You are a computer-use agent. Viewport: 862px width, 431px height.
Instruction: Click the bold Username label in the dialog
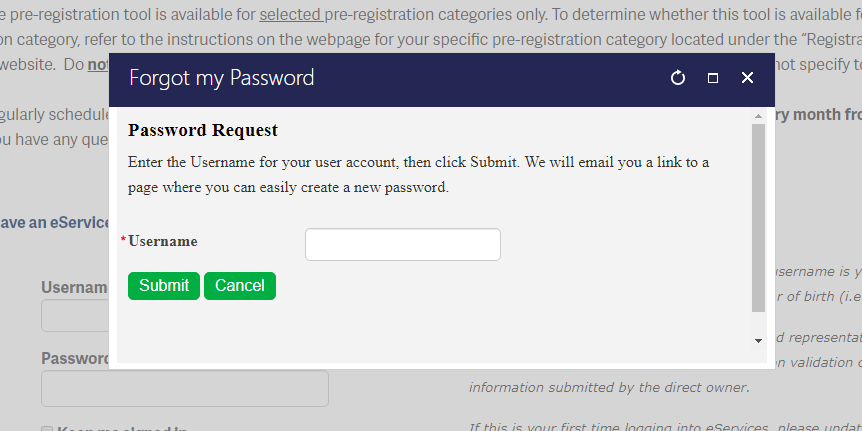coord(163,241)
